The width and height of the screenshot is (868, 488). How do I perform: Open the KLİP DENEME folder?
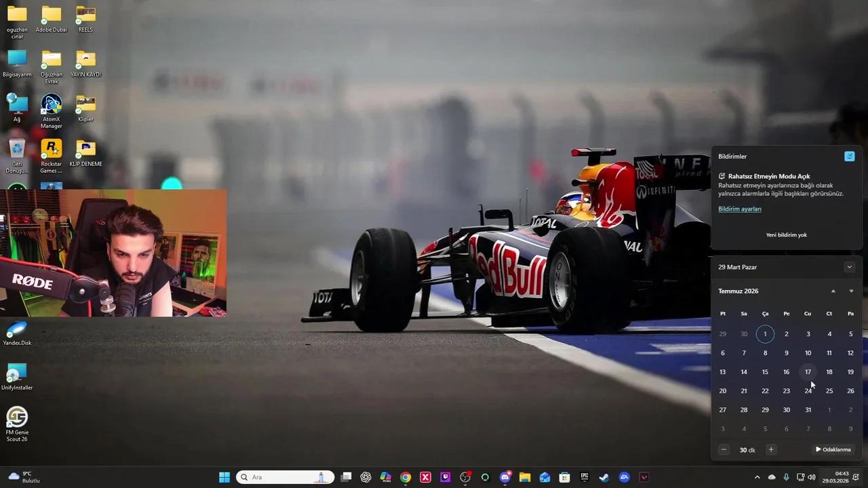(85, 153)
